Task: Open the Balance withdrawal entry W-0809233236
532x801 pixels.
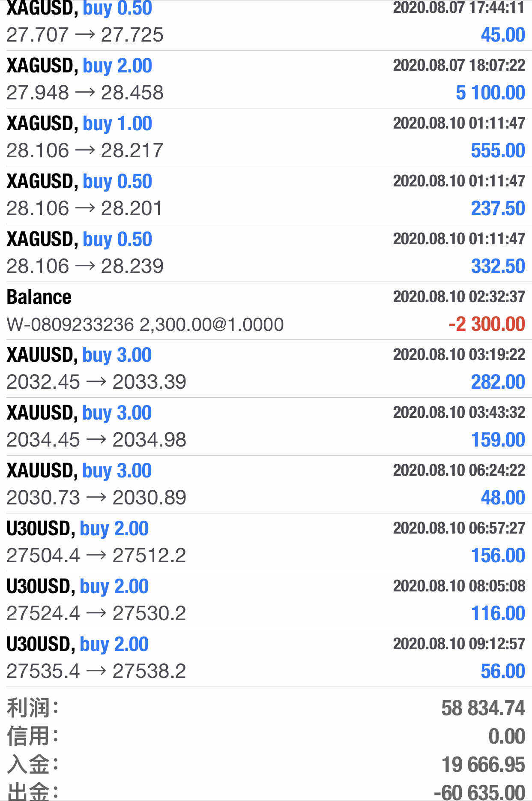Action: click(266, 311)
